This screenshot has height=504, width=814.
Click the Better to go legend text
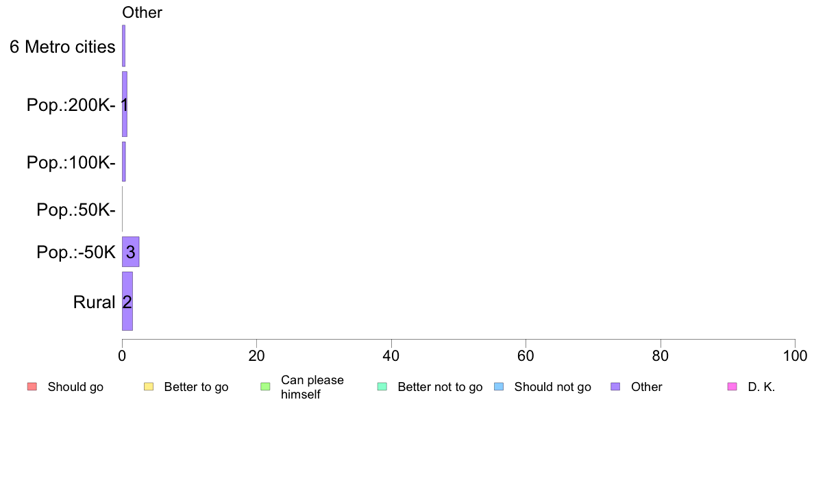(196, 387)
